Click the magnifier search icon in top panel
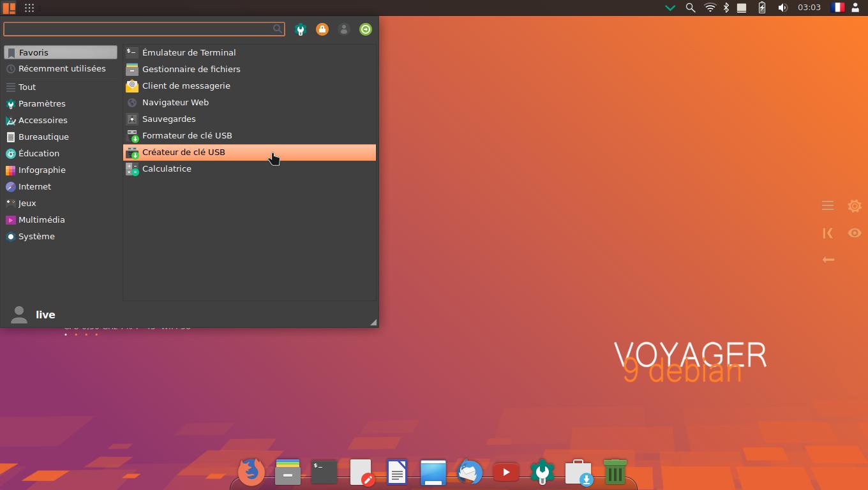This screenshot has height=490, width=868. click(x=690, y=8)
